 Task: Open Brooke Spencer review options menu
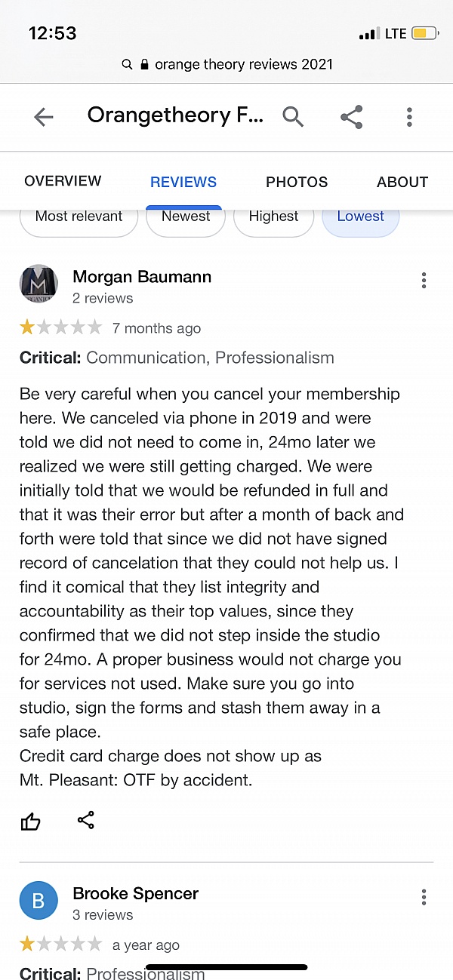[424, 897]
